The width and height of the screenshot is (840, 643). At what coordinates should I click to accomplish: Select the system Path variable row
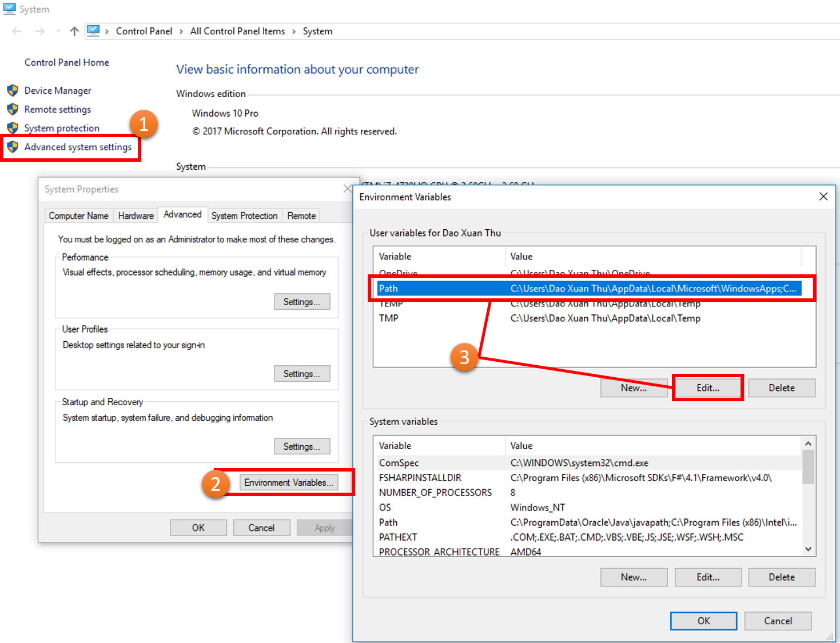click(589, 522)
